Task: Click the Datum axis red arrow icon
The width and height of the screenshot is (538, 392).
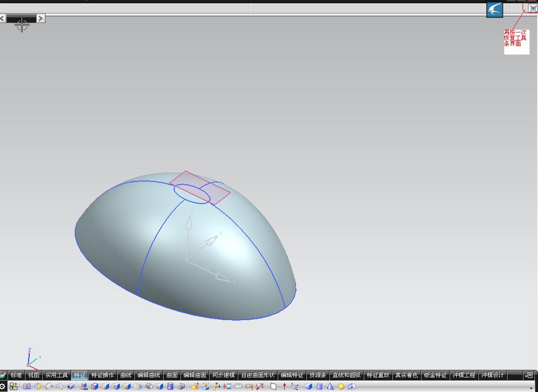Action: (x=284, y=386)
